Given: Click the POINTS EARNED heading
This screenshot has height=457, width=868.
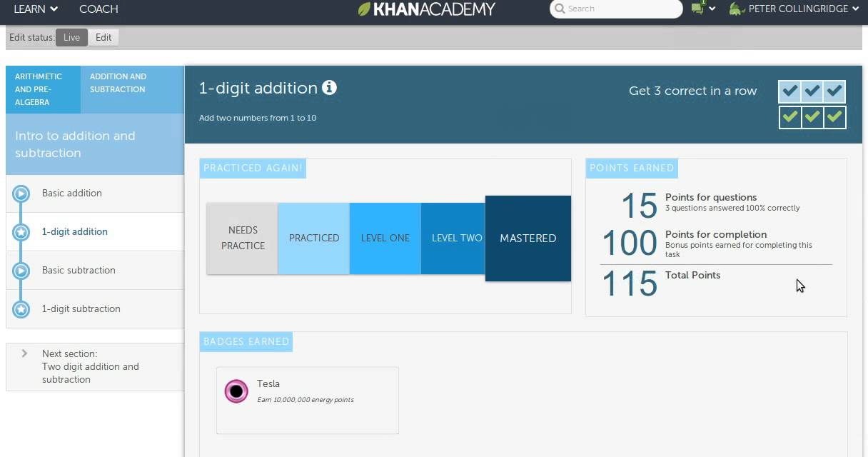Looking at the screenshot, I should 632,168.
